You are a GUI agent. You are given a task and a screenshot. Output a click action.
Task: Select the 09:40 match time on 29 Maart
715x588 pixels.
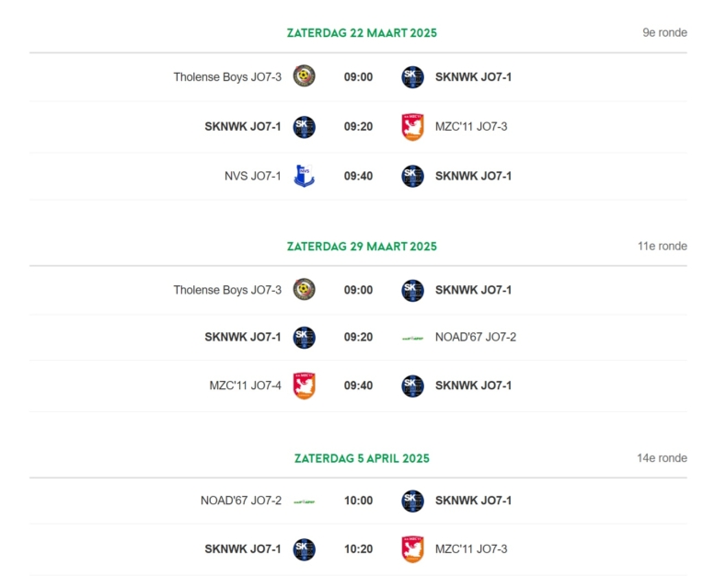coord(358,386)
